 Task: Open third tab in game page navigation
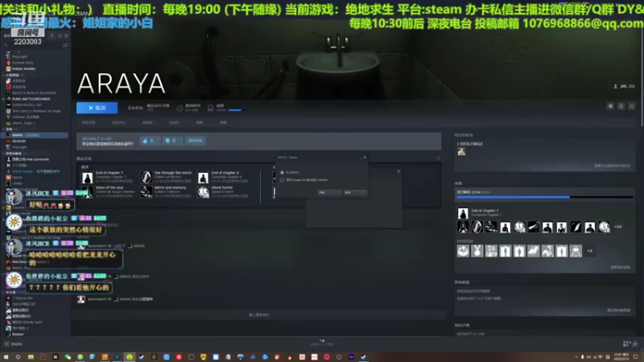click(147, 122)
